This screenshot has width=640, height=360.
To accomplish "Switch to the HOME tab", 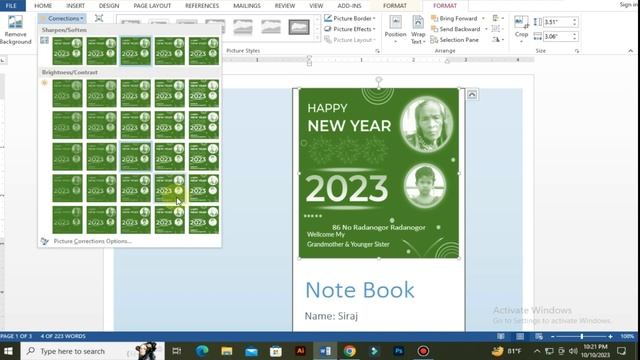I will point(43,6).
